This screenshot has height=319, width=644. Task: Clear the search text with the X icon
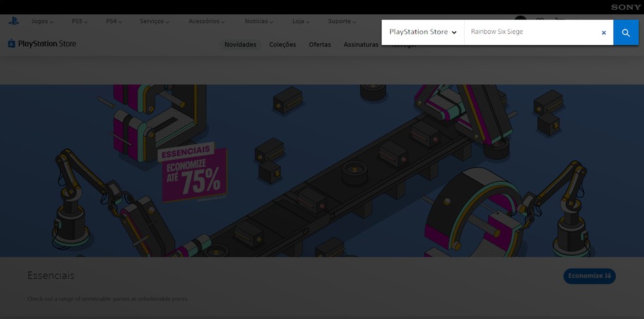(603, 33)
